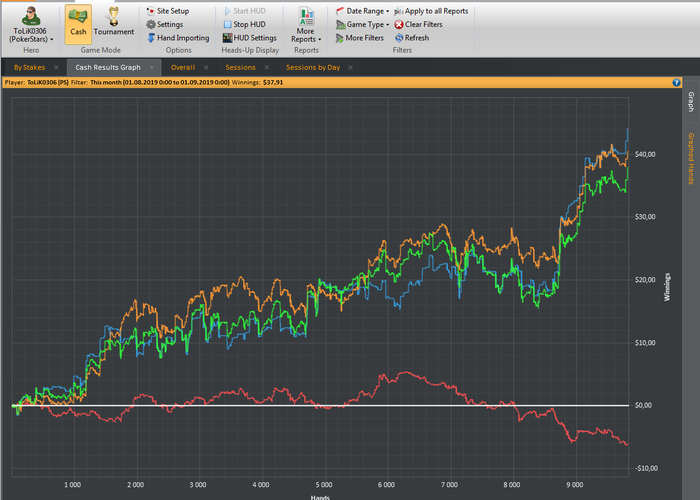Switch to the By Stakes tab

29,67
